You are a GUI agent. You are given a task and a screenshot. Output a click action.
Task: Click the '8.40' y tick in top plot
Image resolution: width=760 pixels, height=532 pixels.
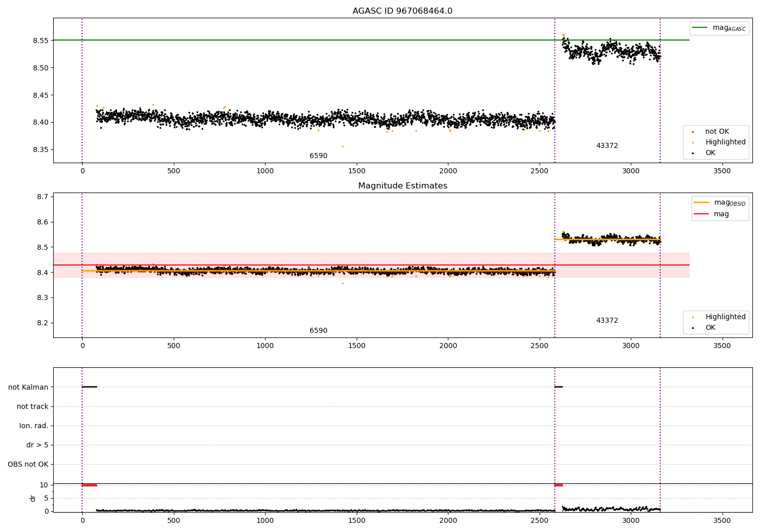coord(41,123)
